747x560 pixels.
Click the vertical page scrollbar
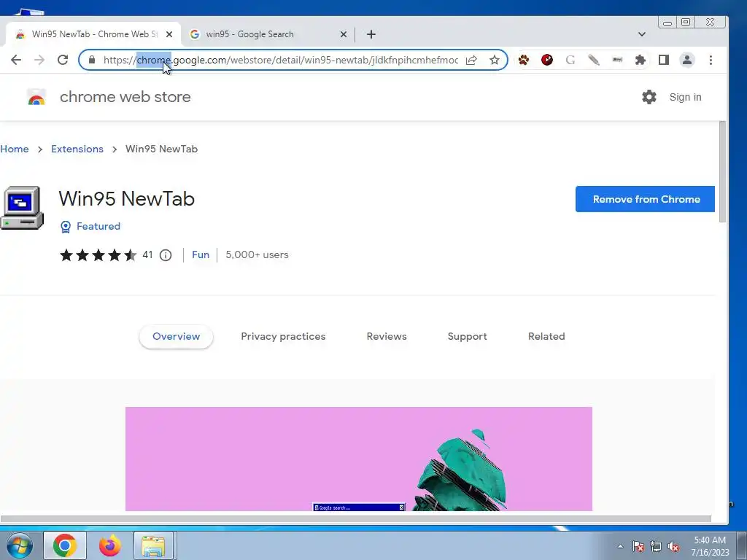[722, 171]
